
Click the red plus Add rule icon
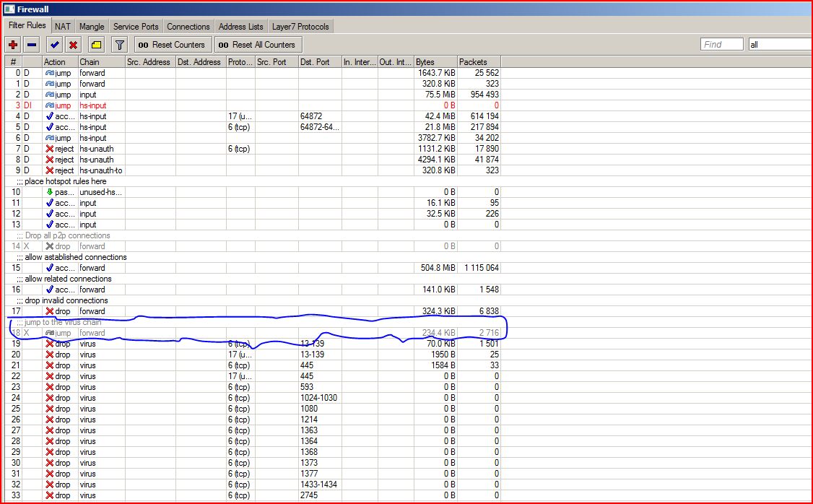coord(13,45)
